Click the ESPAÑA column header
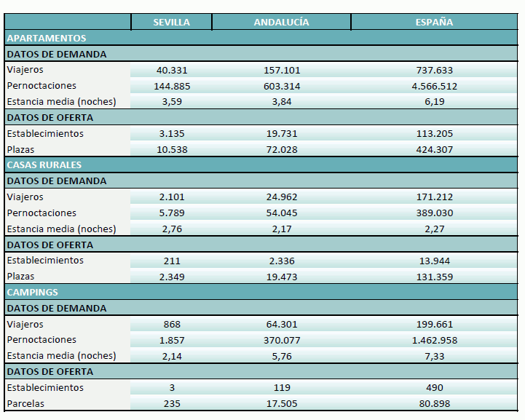The height and width of the screenshot is (420, 525). pos(434,22)
